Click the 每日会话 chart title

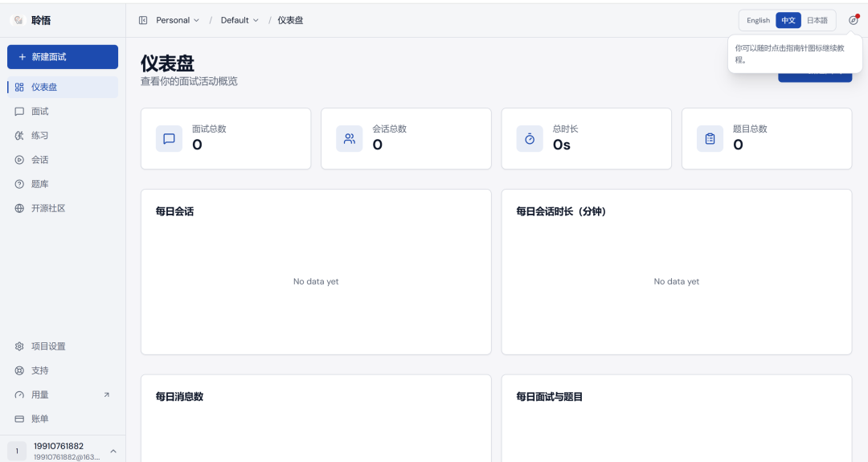[x=174, y=211]
